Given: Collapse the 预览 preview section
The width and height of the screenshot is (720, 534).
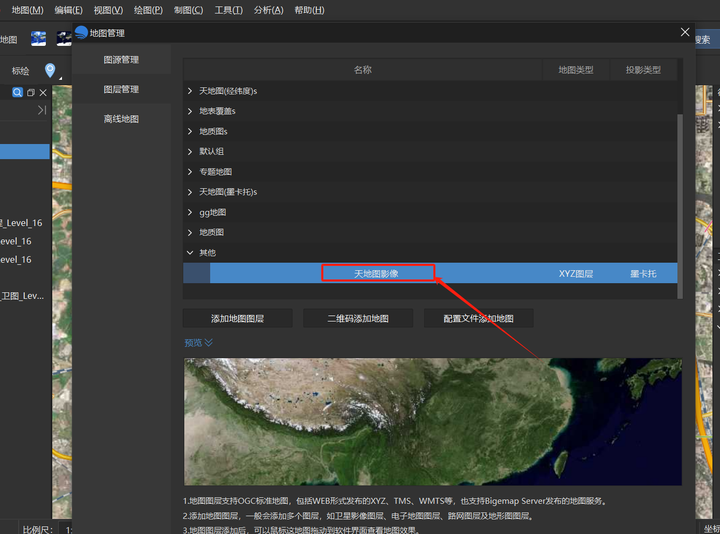Looking at the screenshot, I should 198,343.
